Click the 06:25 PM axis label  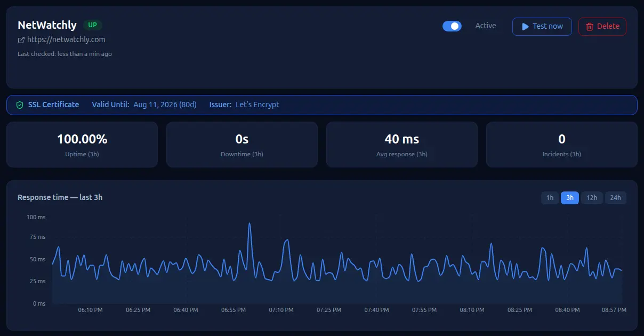[x=138, y=310]
